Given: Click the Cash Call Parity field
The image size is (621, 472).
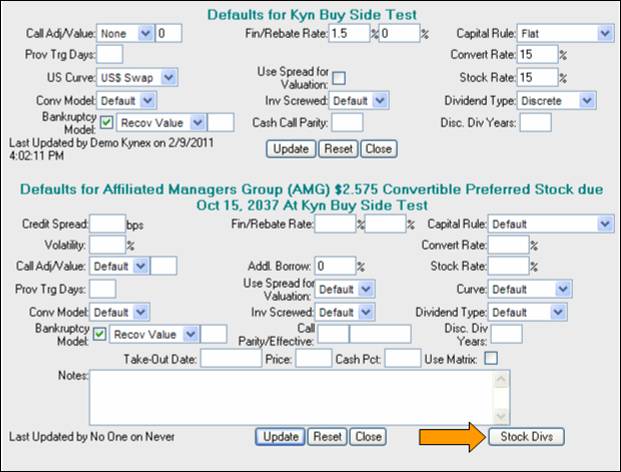Looking at the screenshot, I should coord(347,123).
